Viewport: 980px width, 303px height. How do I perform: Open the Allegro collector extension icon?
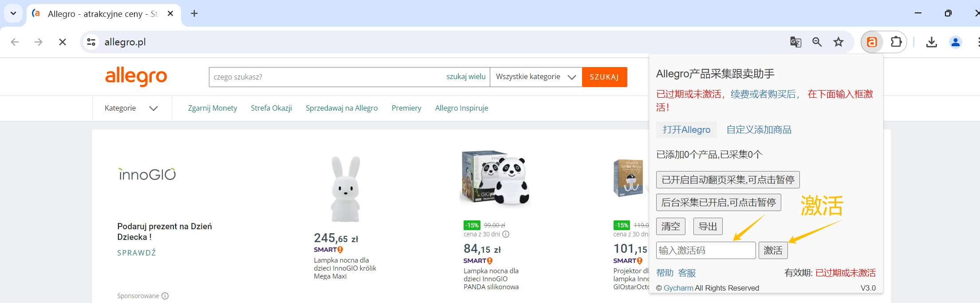(872, 42)
